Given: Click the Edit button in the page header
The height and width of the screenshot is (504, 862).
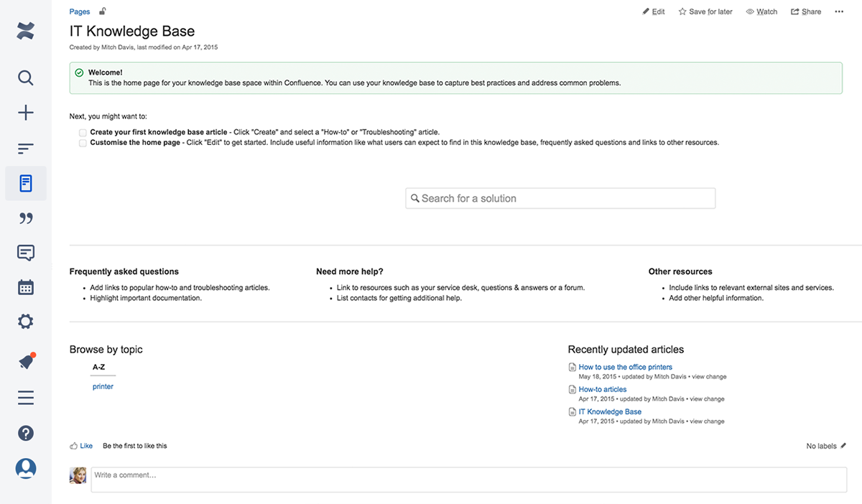Looking at the screenshot, I should (654, 11).
